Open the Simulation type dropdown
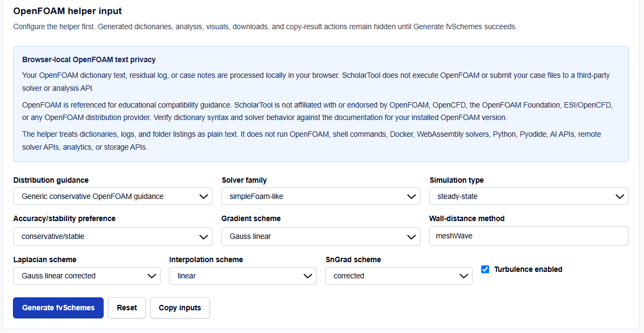Viewport: 644px width, 333px height. [x=529, y=196]
